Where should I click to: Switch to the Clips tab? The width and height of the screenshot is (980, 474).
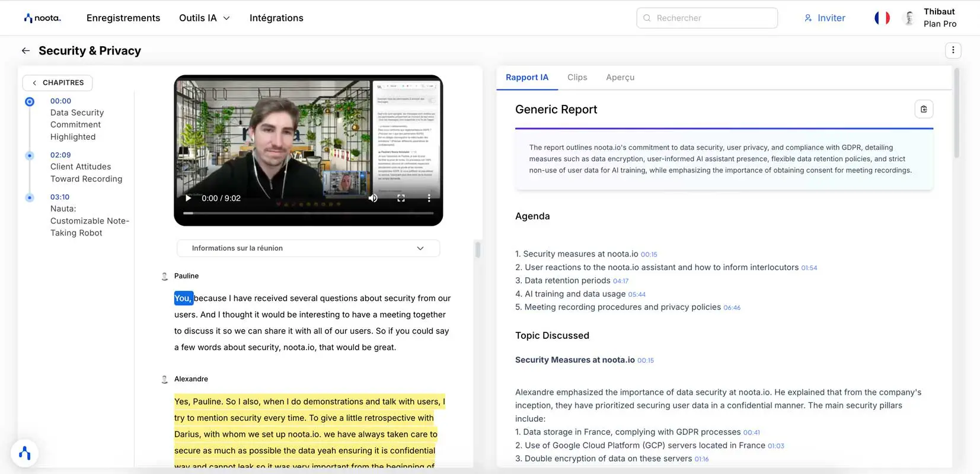(x=577, y=78)
